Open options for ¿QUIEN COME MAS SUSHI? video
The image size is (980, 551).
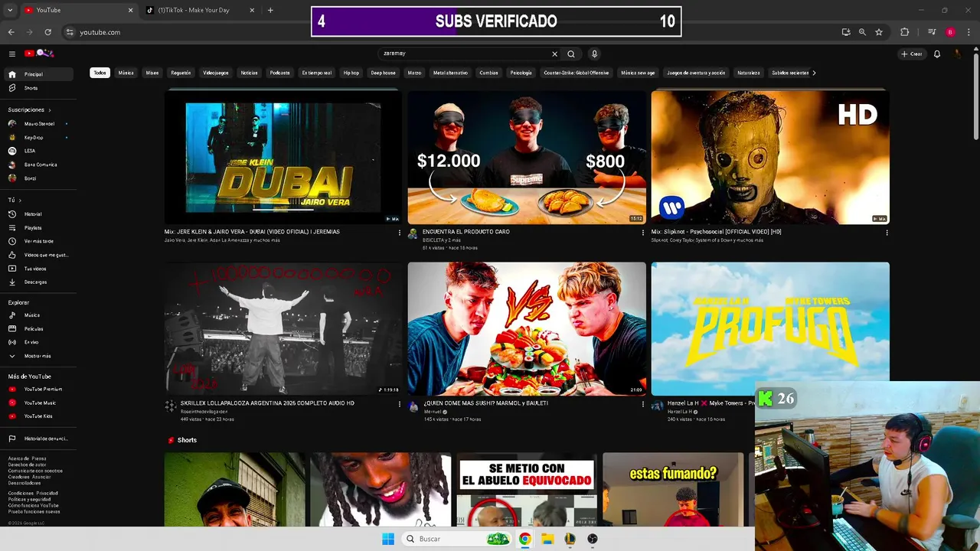643,404
